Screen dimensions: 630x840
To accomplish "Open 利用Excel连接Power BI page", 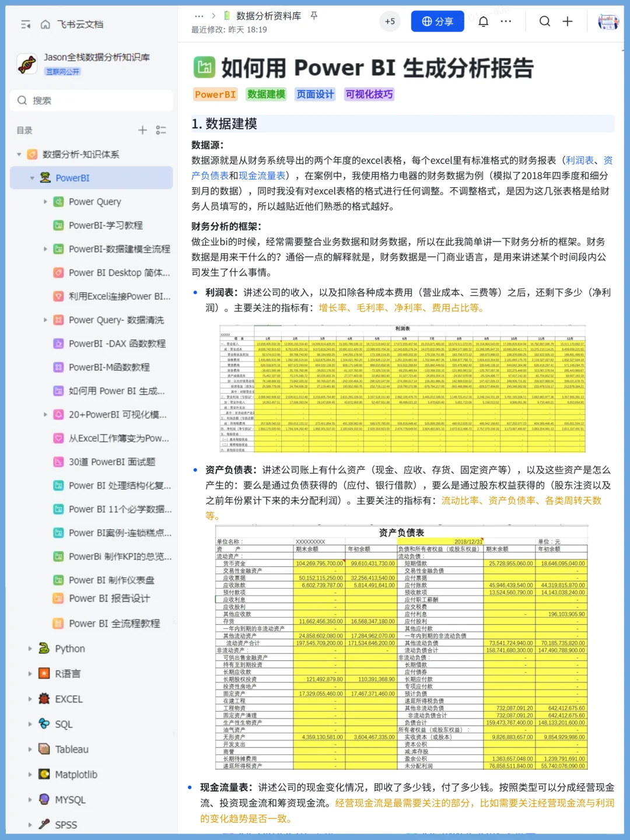I will click(x=120, y=296).
